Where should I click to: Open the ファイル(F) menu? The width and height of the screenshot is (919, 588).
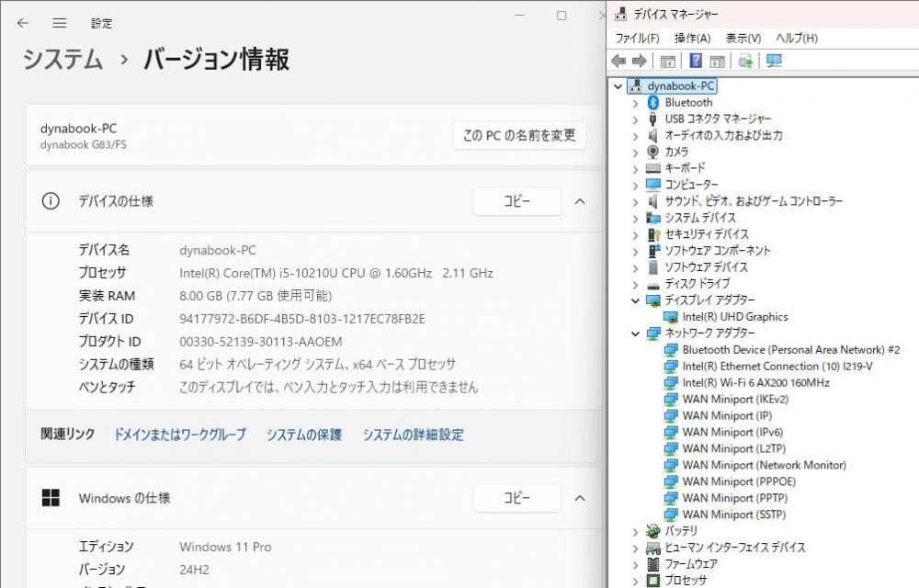(x=637, y=39)
